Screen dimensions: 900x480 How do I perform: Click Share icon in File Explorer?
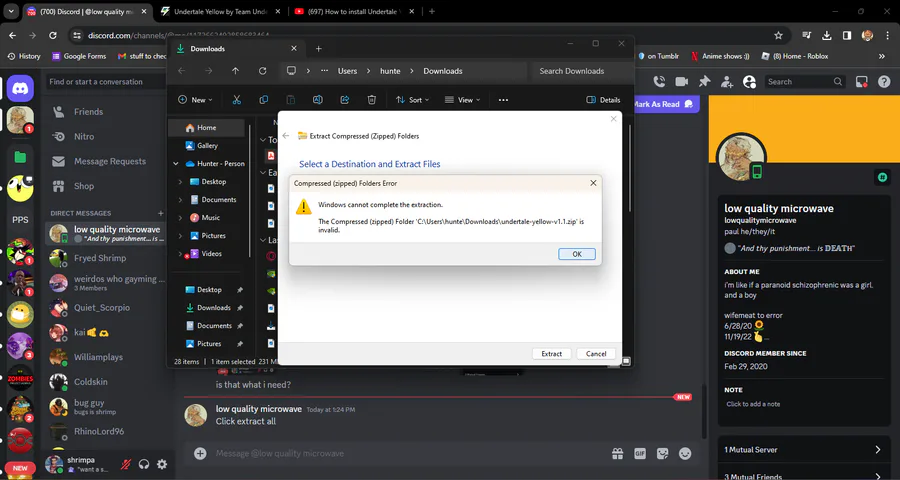coord(344,100)
